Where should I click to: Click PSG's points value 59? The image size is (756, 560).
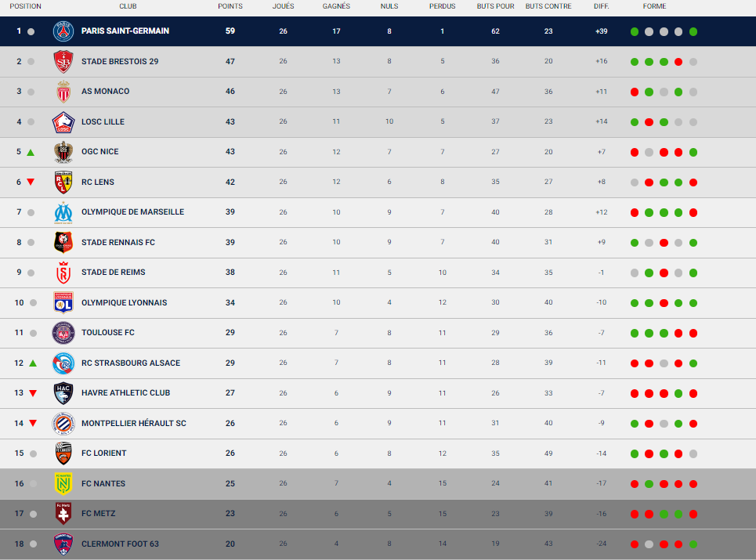(230, 31)
